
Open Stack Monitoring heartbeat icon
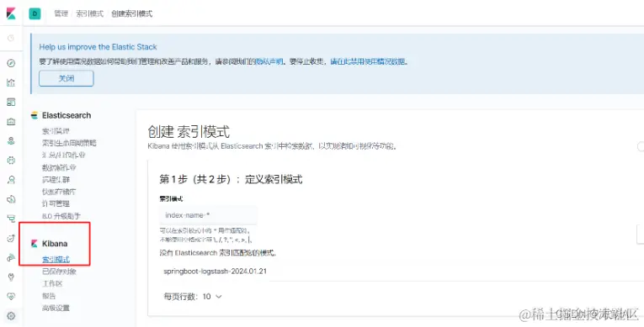[11, 296]
